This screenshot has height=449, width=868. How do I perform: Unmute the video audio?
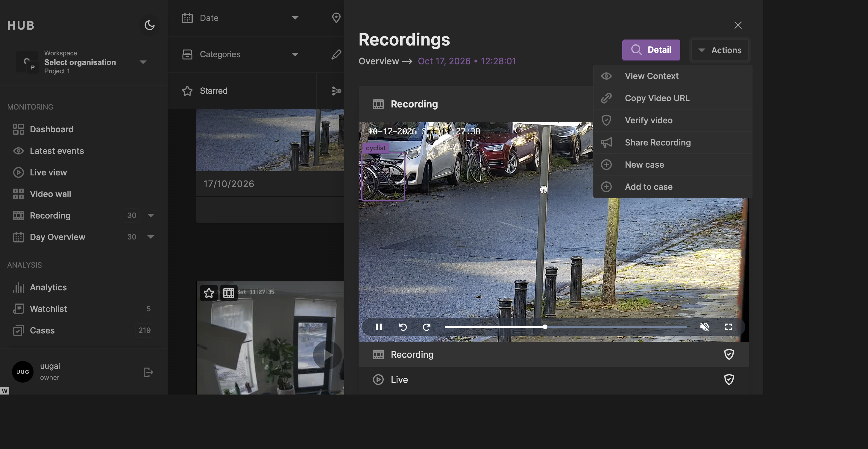coord(705,327)
